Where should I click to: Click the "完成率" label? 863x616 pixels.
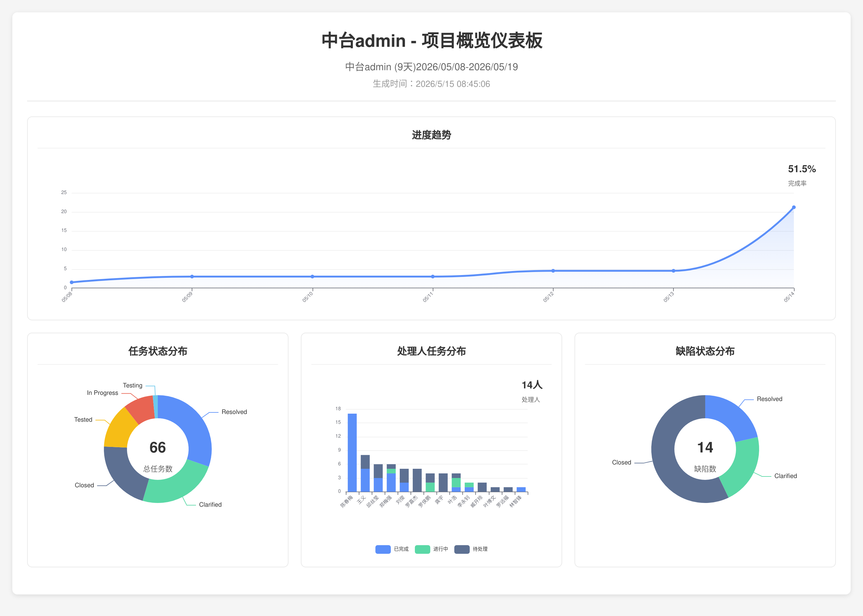click(797, 183)
